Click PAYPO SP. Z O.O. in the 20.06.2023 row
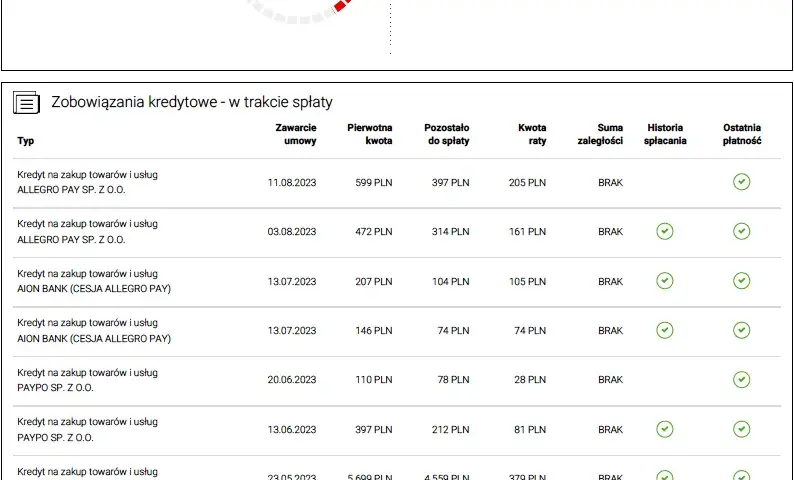This screenshot has width=794, height=480. [x=55, y=388]
